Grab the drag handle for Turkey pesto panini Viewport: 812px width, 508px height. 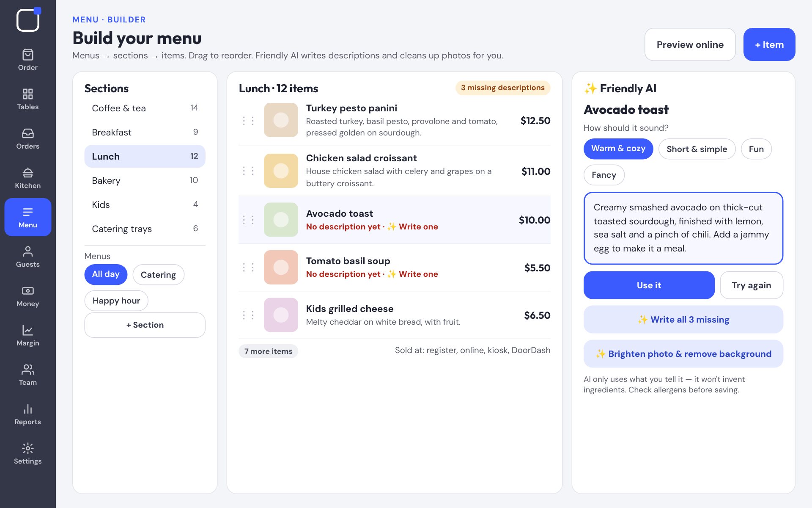[248, 121]
